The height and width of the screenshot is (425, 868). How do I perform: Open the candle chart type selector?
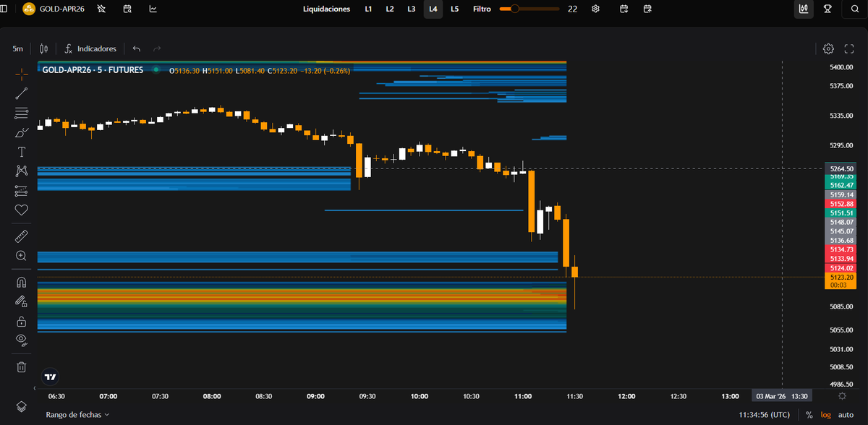[x=44, y=49]
